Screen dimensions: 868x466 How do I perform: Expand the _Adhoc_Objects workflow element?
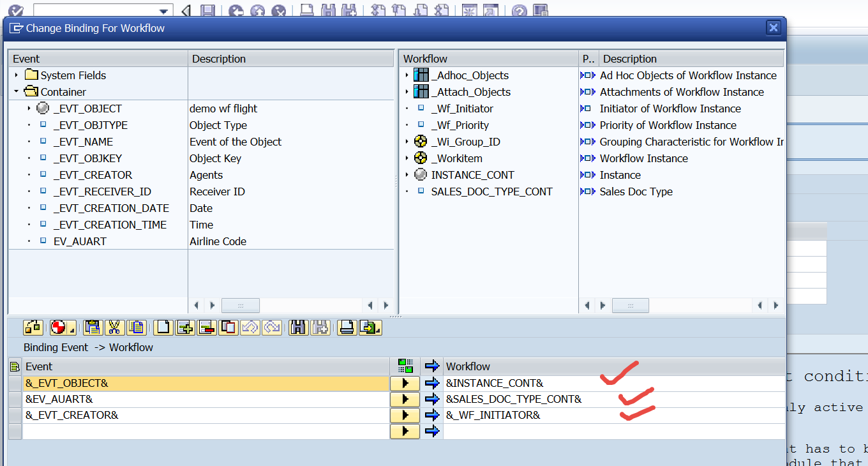[407, 75]
